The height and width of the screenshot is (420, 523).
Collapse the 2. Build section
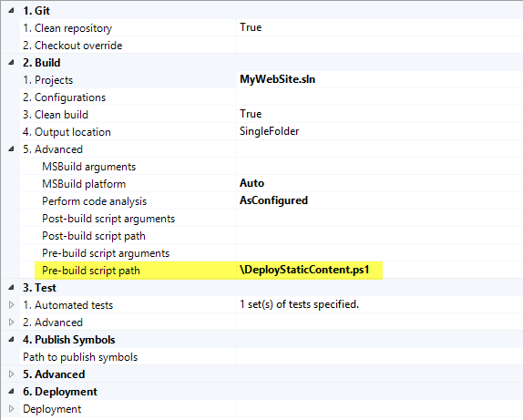tap(11, 62)
